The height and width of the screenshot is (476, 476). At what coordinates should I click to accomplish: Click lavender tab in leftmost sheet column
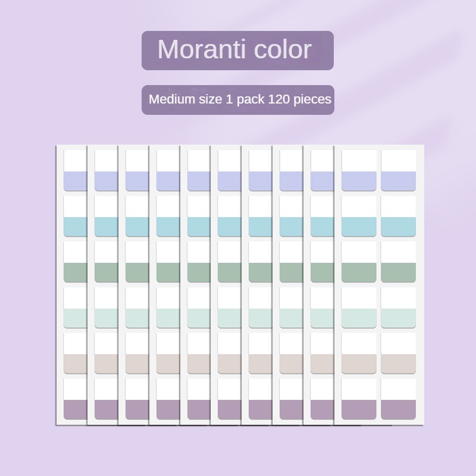tap(75, 181)
